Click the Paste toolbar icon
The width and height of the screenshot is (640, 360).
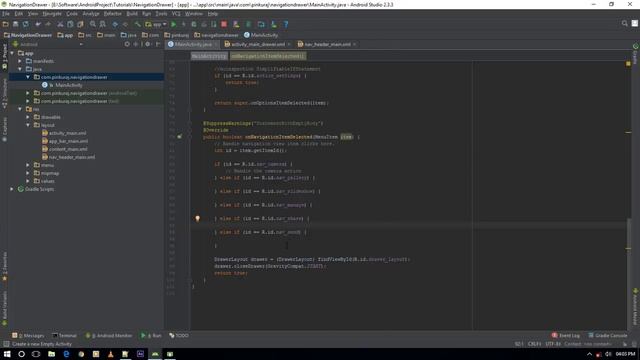(80, 24)
